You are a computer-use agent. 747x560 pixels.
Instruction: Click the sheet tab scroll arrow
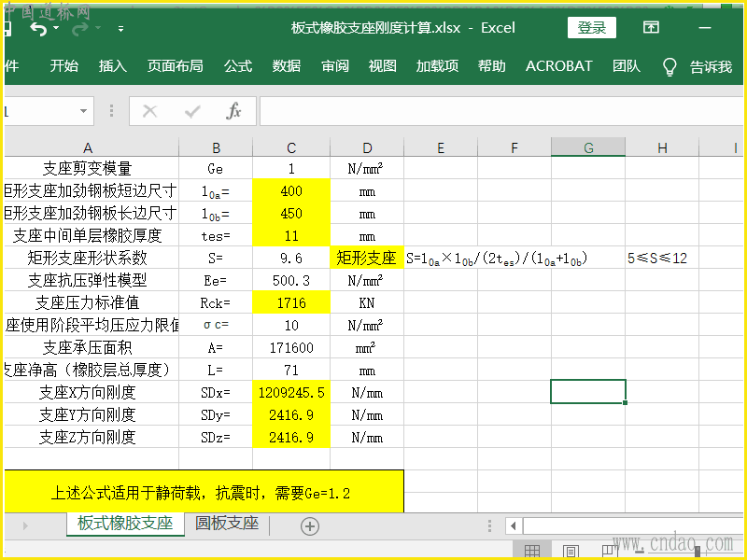coord(25,525)
